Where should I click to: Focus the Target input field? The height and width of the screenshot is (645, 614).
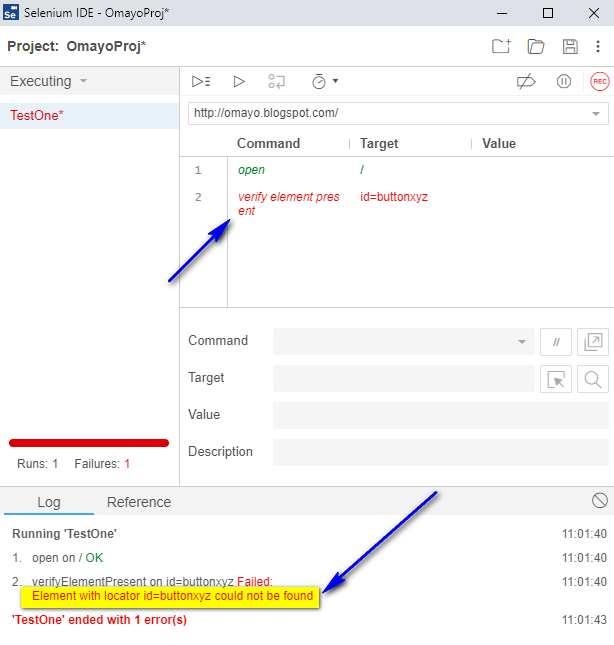coord(403,378)
